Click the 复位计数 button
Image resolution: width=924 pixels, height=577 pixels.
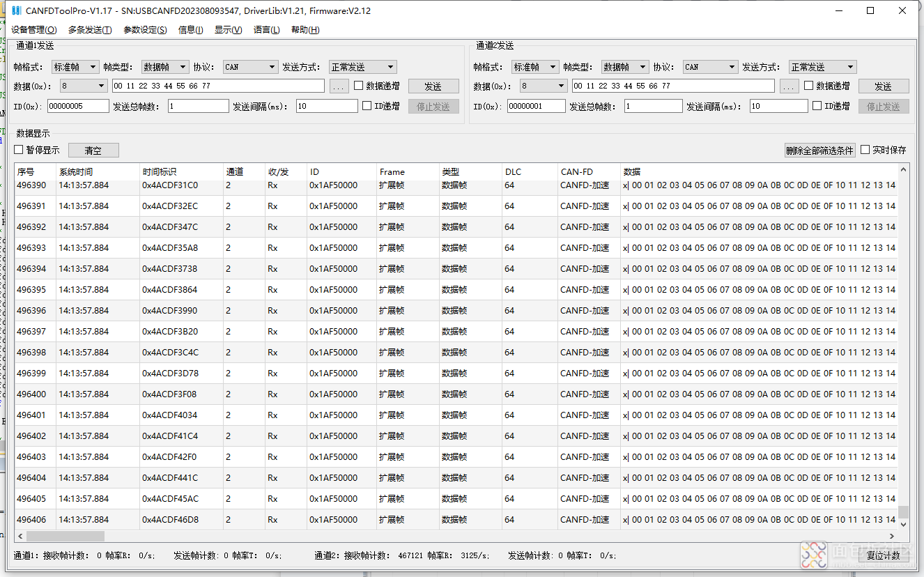884,555
